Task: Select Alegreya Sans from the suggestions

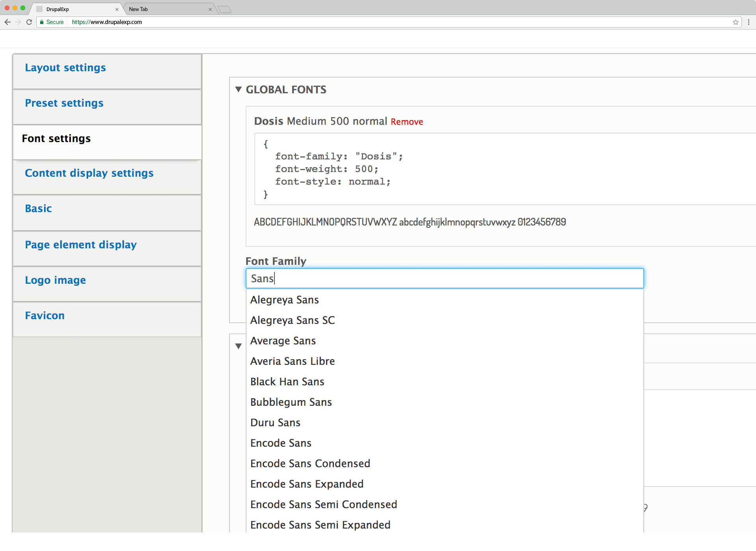Action: pos(284,300)
